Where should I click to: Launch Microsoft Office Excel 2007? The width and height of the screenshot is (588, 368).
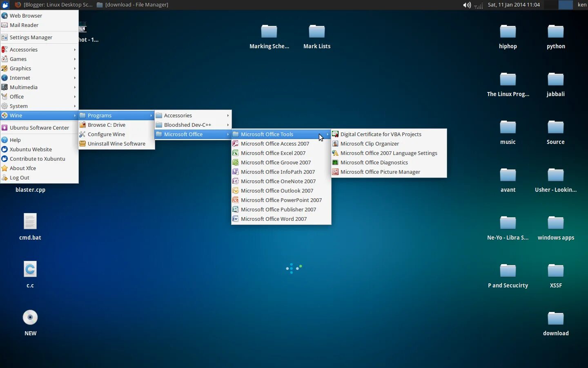coord(281,153)
